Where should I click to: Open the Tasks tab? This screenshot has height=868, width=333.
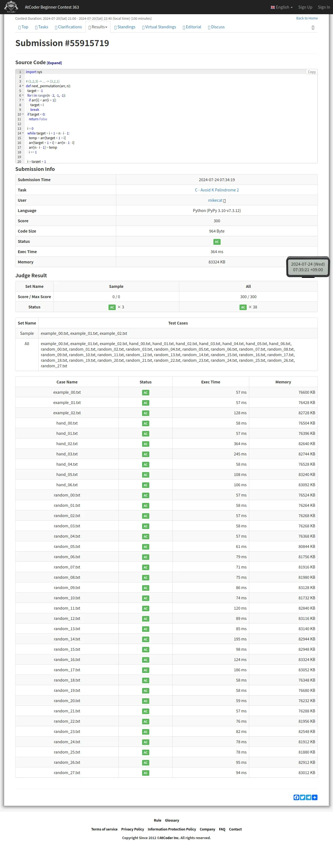41,27
